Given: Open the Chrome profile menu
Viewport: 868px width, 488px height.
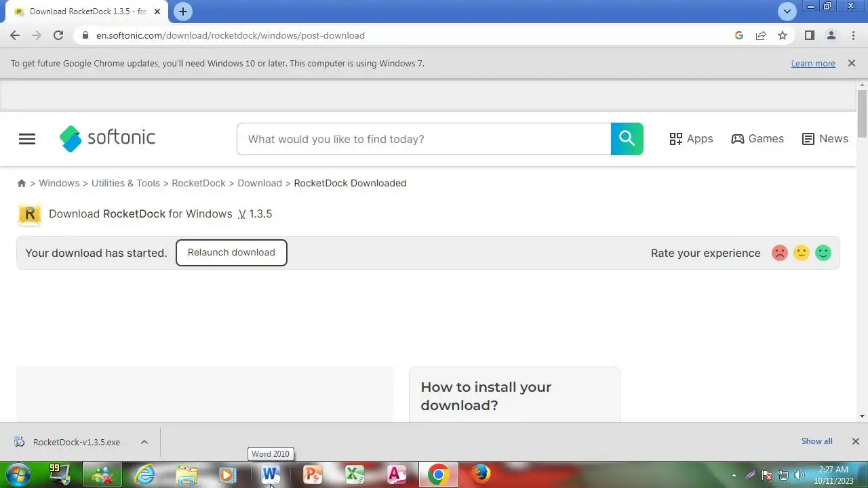Looking at the screenshot, I should tap(831, 35).
